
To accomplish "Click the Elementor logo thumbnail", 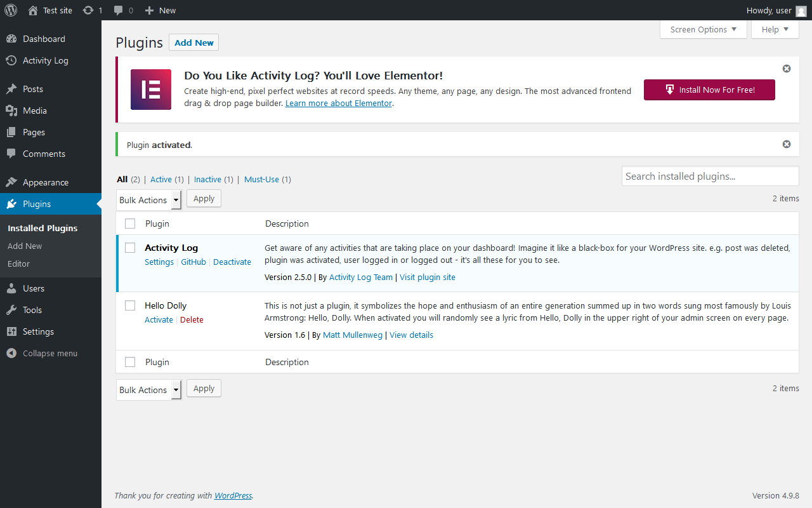I will (x=151, y=90).
